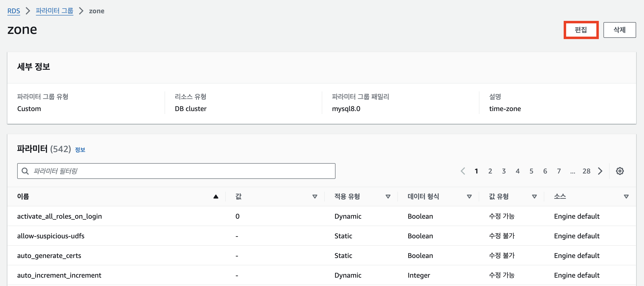Navigate to 파라미터 그룹 breadcrumb

55,11
